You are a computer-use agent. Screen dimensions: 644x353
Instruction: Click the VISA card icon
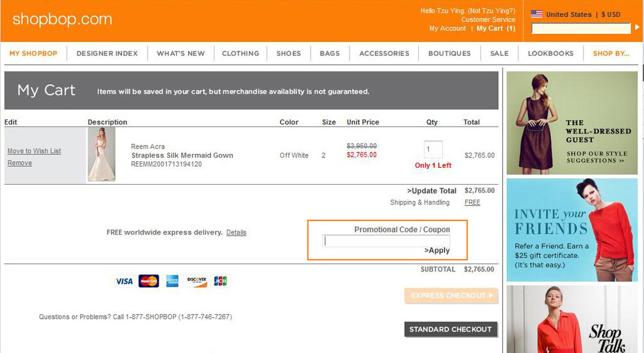pyautogui.click(x=124, y=281)
